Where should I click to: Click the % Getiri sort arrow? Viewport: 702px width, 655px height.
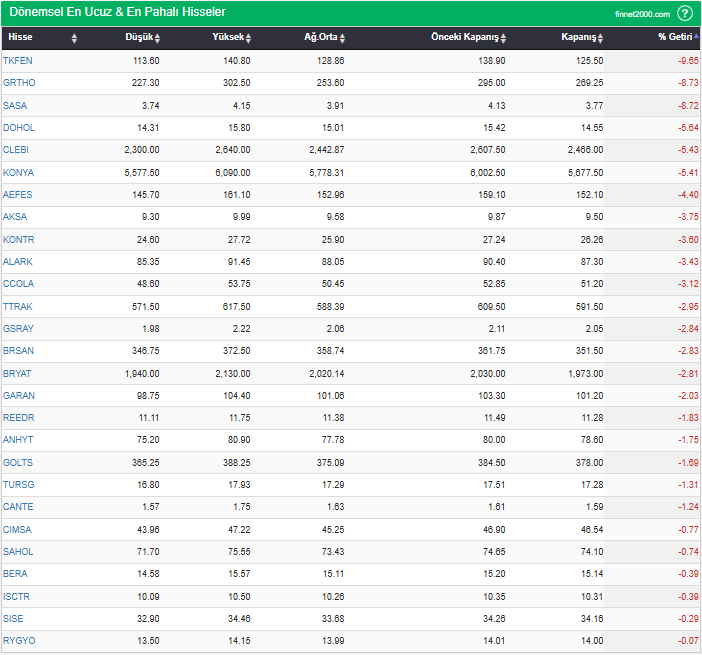(x=696, y=37)
